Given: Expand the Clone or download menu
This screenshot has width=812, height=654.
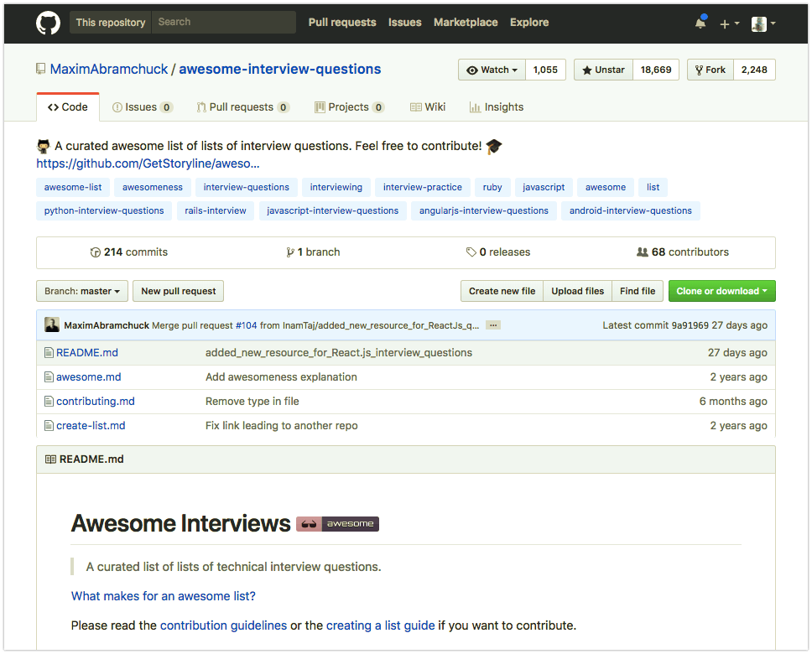Looking at the screenshot, I should [x=721, y=292].
